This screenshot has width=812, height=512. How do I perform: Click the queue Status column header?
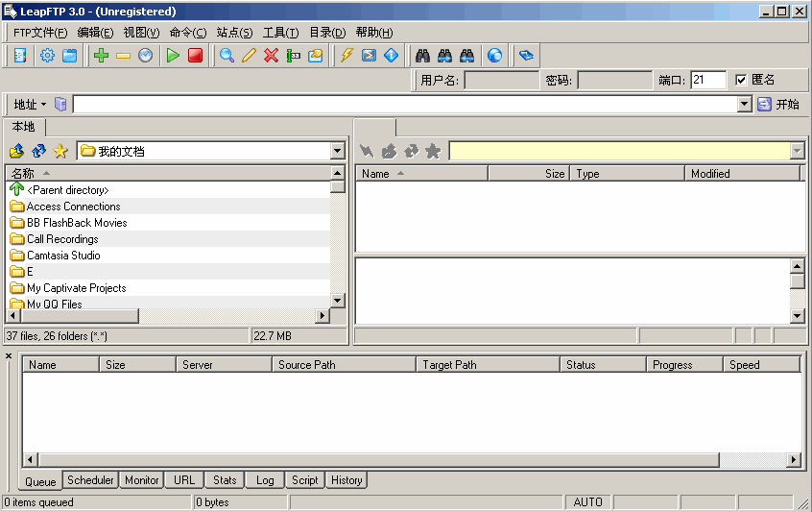coord(603,365)
